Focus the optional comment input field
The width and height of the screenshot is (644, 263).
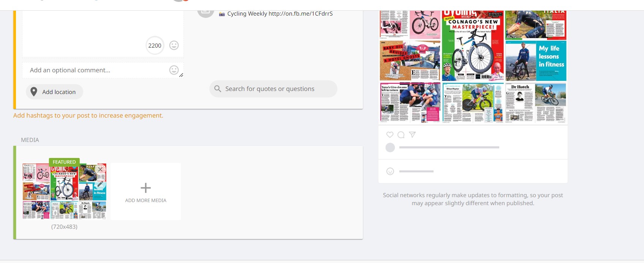click(103, 70)
